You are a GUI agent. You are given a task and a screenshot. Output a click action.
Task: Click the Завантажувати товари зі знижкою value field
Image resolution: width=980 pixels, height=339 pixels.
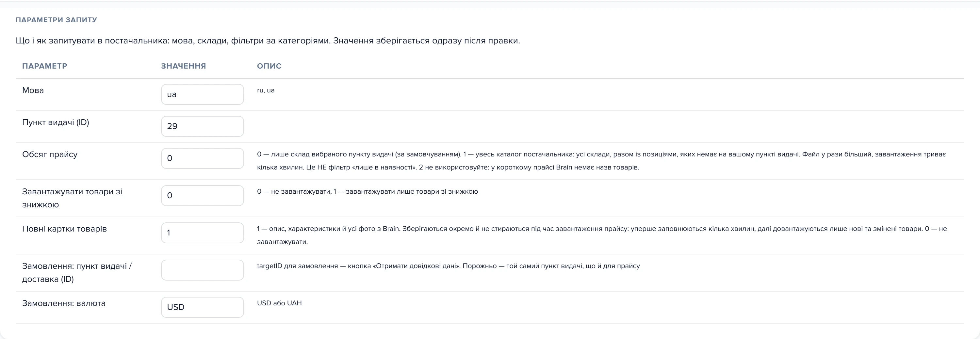[x=203, y=196]
